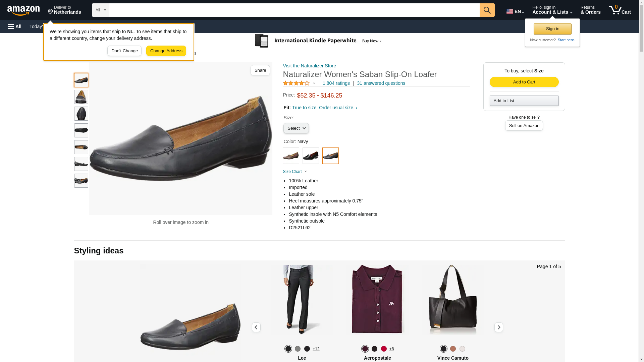Click previous arrow in Styling ideas carousel
Screen dimensions: 644x362
click(256, 327)
